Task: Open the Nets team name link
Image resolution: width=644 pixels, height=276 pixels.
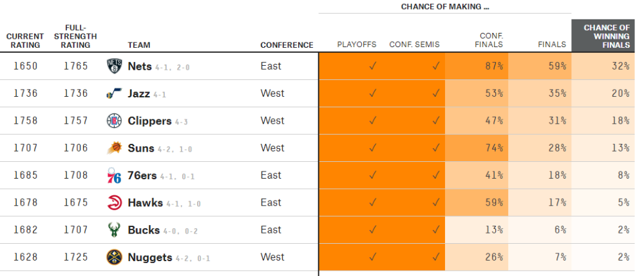Action: (140, 66)
